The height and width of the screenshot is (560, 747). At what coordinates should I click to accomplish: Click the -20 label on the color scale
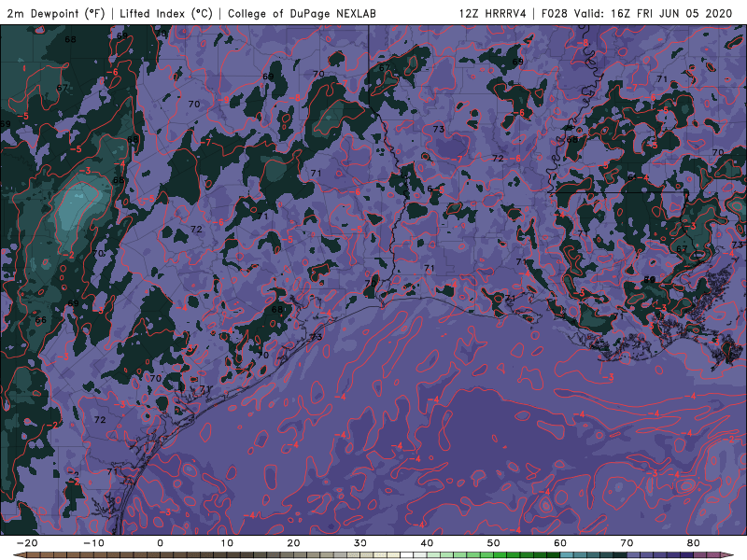point(27,543)
